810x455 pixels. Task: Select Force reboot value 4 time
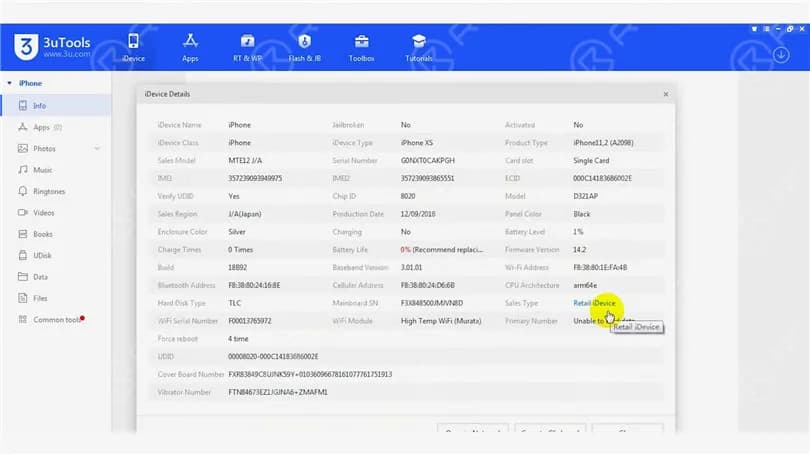point(238,339)
